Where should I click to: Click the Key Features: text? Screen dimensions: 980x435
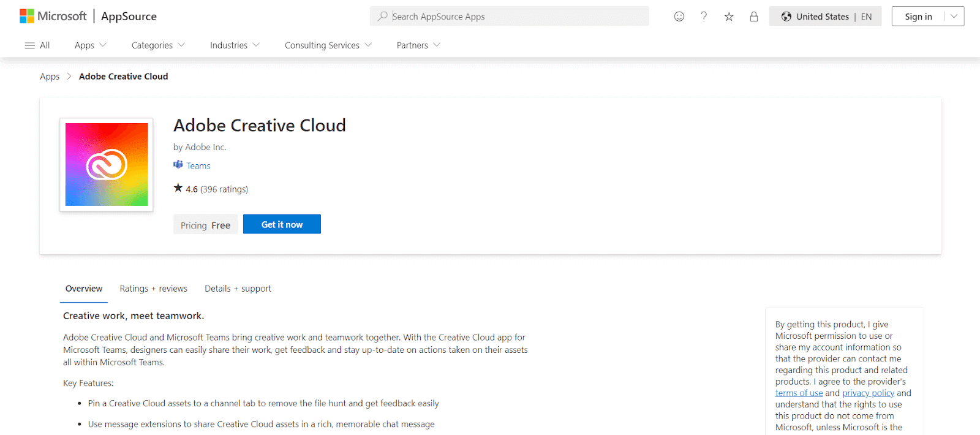88,384
